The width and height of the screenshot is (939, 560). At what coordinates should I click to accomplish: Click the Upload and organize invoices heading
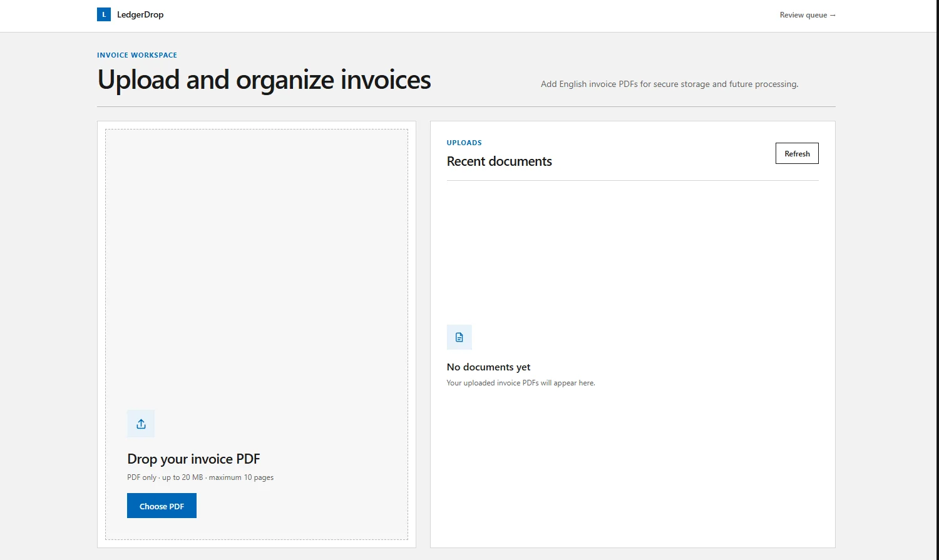[x=264, y=80]
